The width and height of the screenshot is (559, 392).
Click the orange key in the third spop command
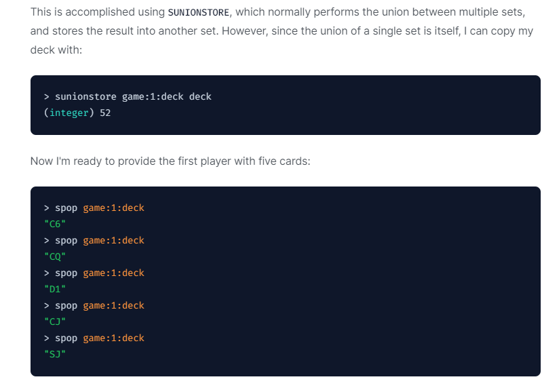point(113,273)
